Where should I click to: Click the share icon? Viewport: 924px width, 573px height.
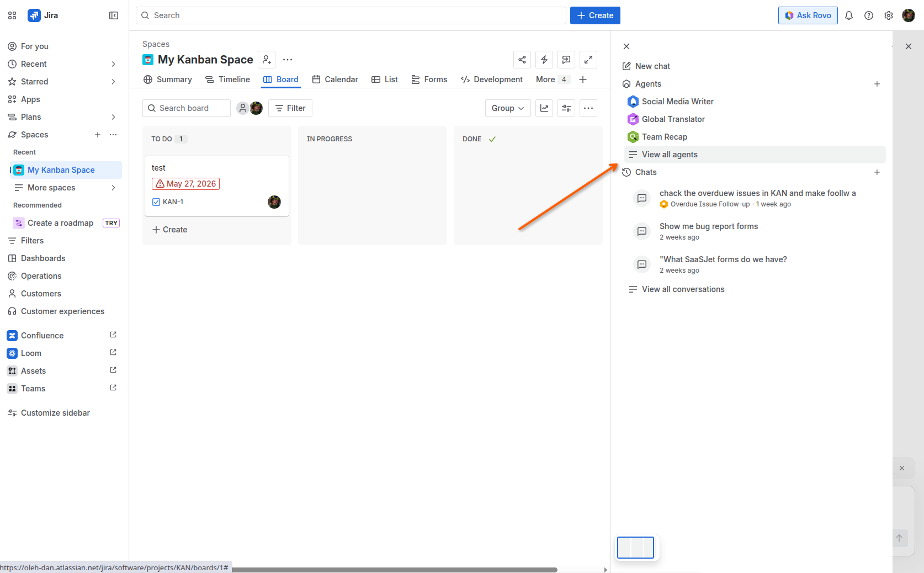point(522,60)
